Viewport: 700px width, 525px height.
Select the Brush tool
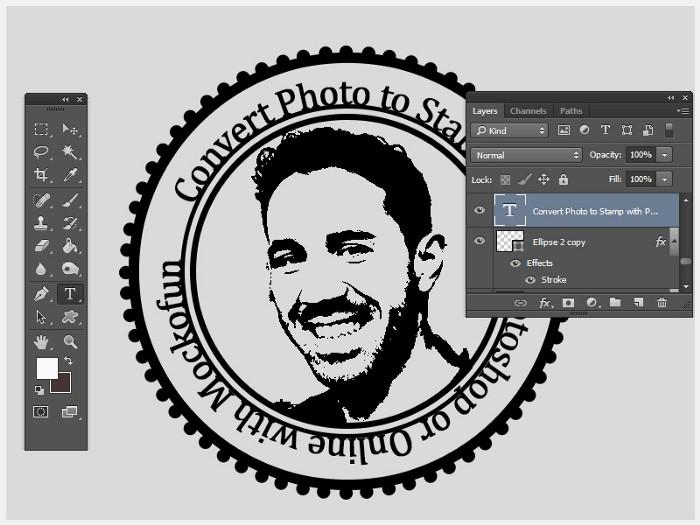tap(70, 200)
